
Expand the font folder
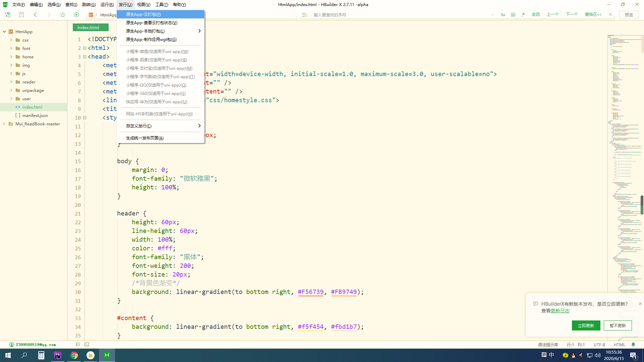pyautogui.click(x=11, y=48)
